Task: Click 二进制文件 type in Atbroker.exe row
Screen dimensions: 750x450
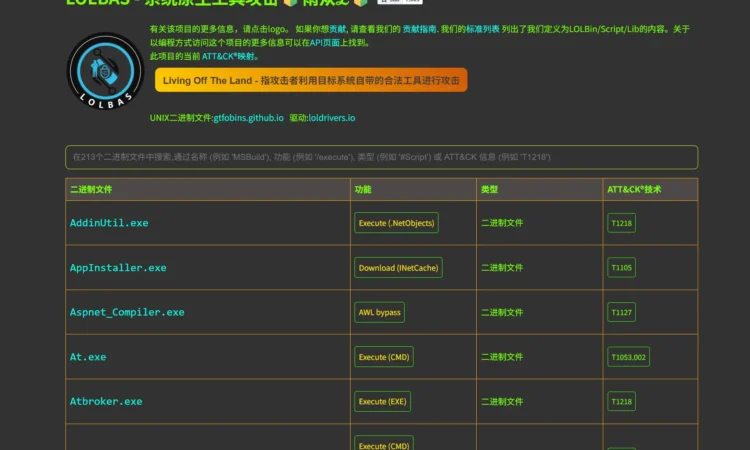Action: pyautogui.click(x=502, y=402)
